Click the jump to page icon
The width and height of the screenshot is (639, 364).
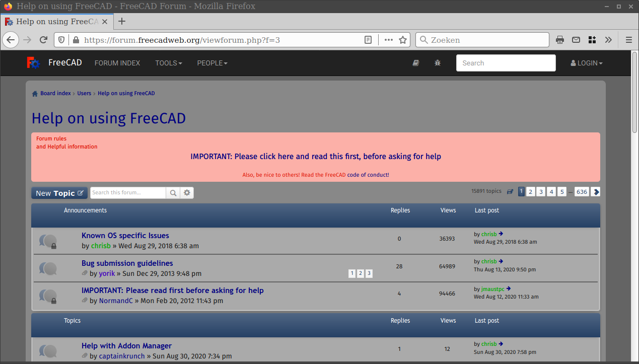point(510,191)
